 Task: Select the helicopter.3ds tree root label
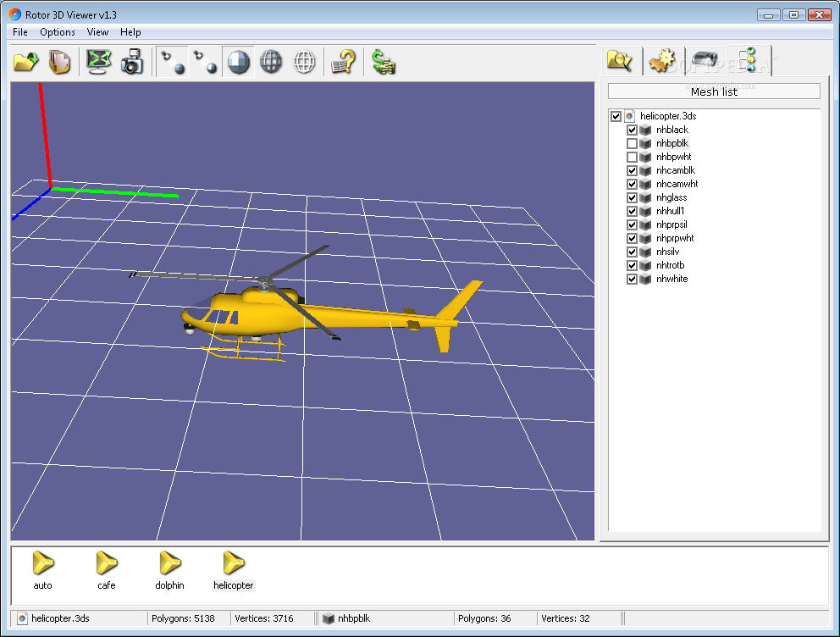pyautogui.click(x=668, y=116)
